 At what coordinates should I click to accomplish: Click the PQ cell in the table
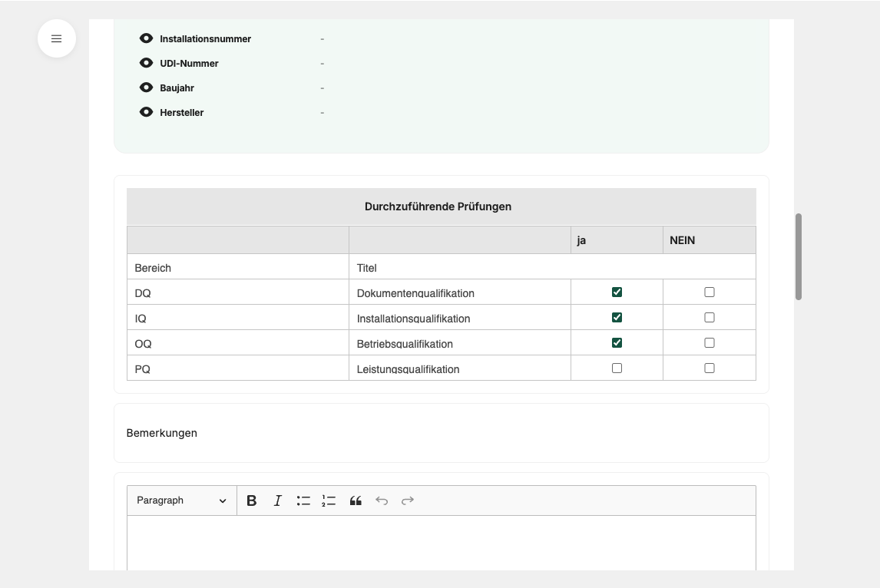click(238, 368)
